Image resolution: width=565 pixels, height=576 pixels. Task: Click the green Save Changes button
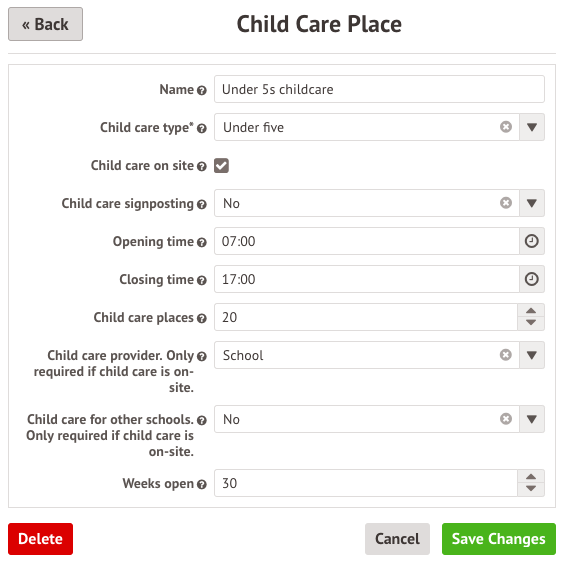tap(499, 539)
